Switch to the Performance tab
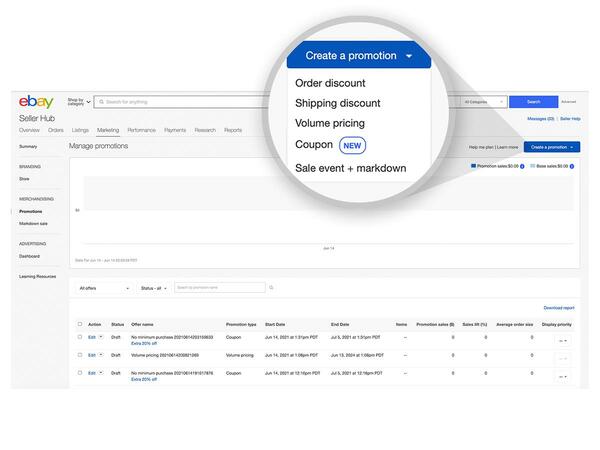Image resolution: width=600 pixels, height=450 pixels. [x=142, y=130]
